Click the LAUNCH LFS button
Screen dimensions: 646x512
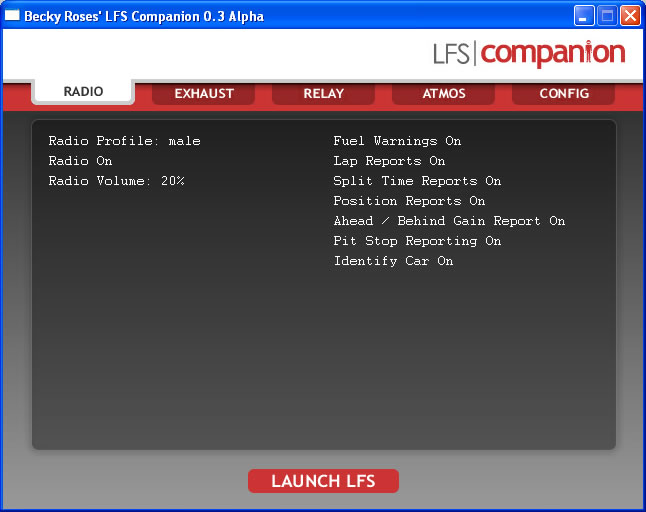(x=323, y=481)
